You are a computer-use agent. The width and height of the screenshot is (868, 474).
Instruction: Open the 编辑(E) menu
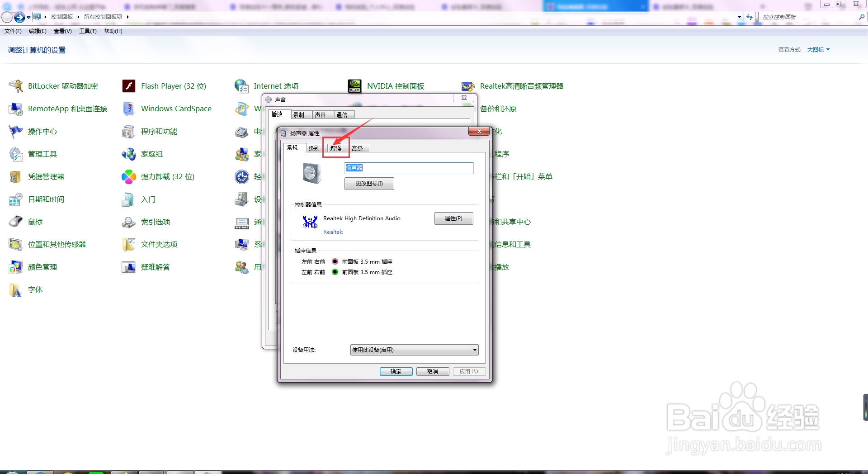(38, 31)
